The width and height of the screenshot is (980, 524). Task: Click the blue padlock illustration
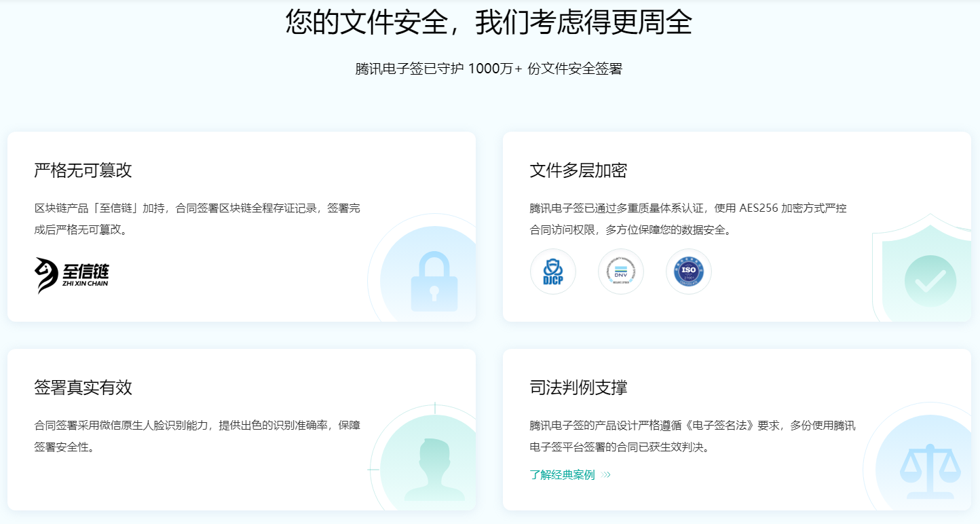434,282
